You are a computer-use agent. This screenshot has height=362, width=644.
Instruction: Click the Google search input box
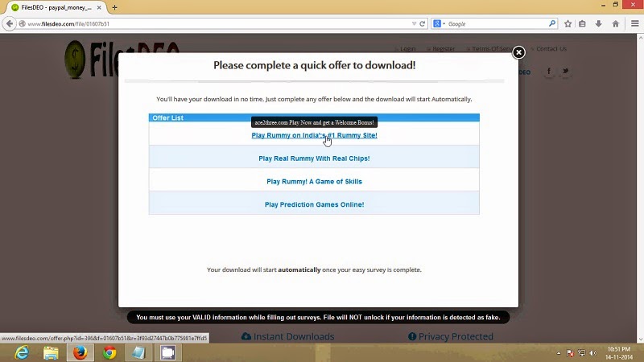pos(497,24)
